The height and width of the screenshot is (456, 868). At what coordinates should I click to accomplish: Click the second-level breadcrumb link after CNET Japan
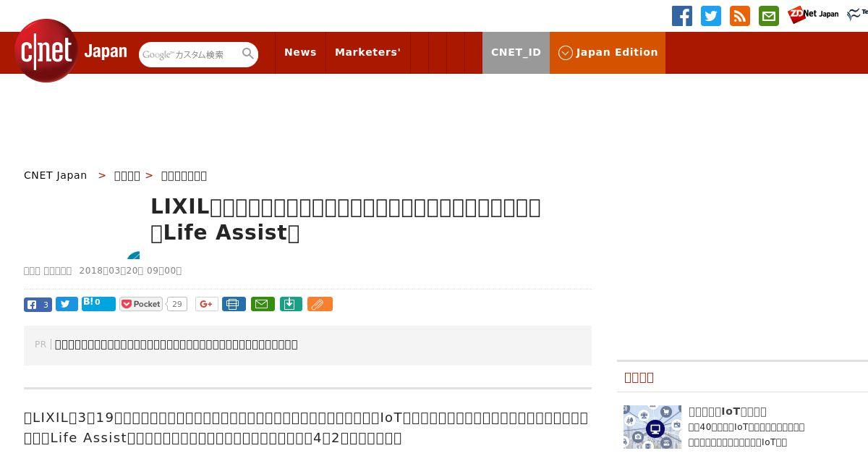[127, 175]
